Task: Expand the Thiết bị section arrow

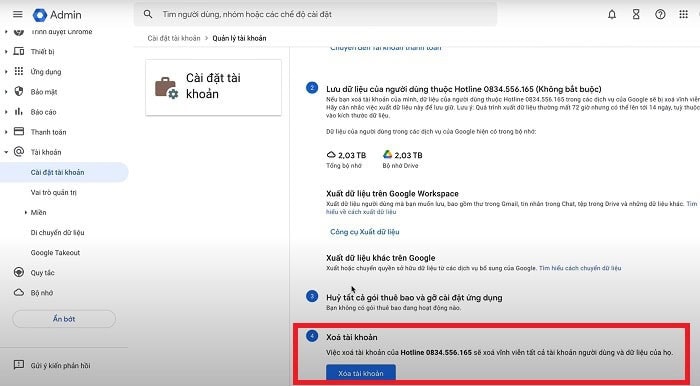Action: click(6, 51)
